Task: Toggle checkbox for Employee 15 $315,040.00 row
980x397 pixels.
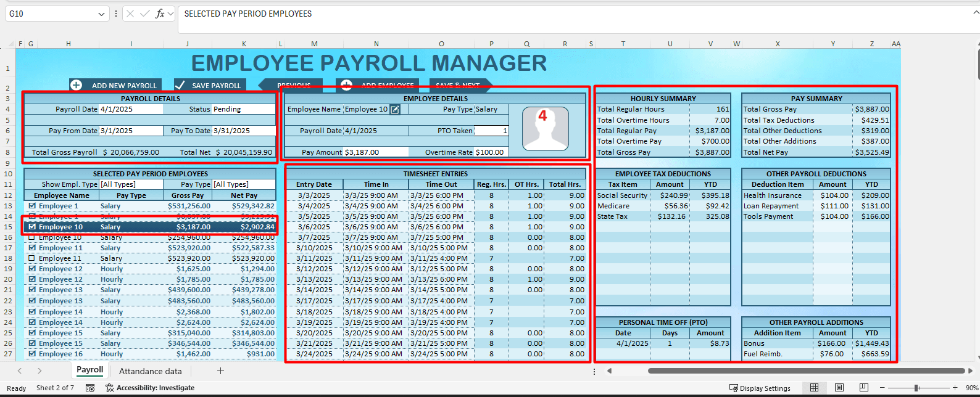Action: point(32,333)
